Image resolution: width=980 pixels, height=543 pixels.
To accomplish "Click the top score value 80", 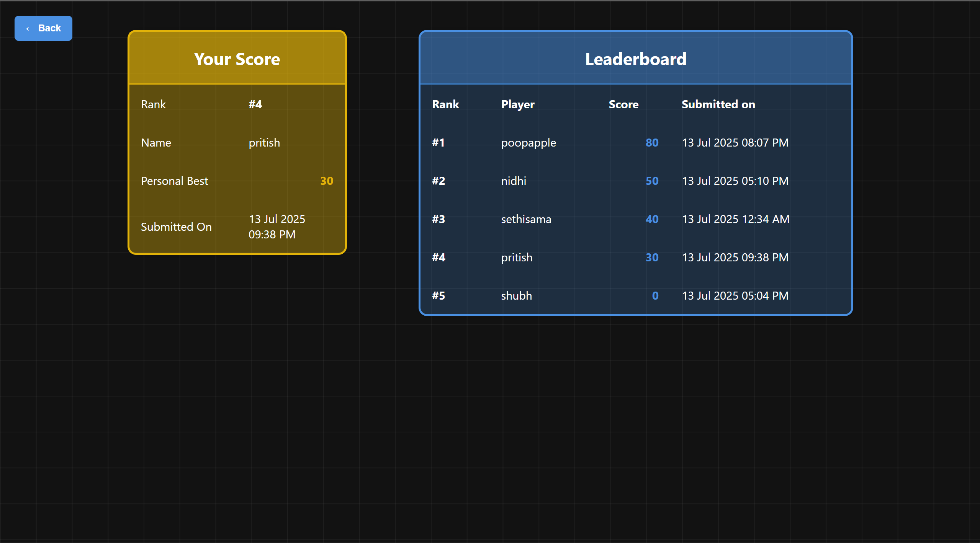I will pyautogui.click(x=652, y=143).
